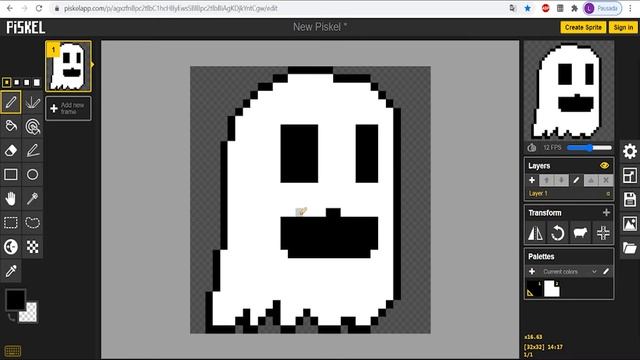640x360 pixels.
Task: Swap primary and secondary colors
Action: tap(11, 317)
